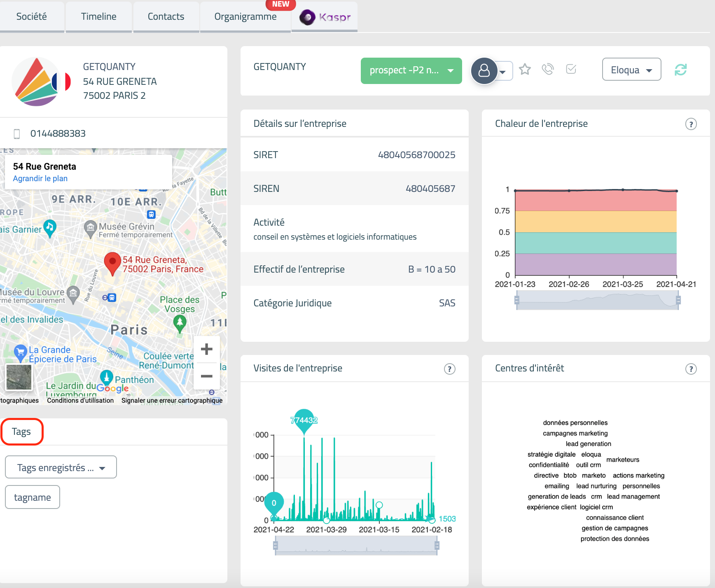Click right handle of heat chart range slider

[x=678, y=300]
